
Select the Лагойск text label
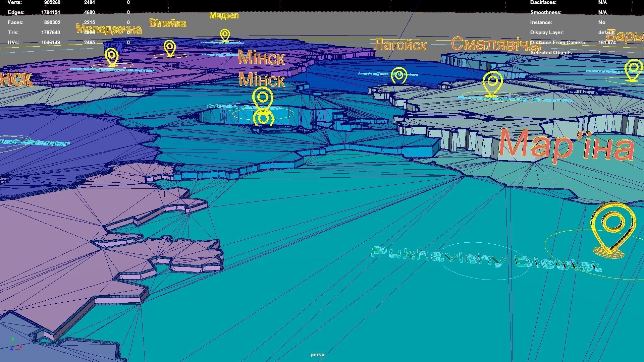pyautogui.click(x=400, y=45)
